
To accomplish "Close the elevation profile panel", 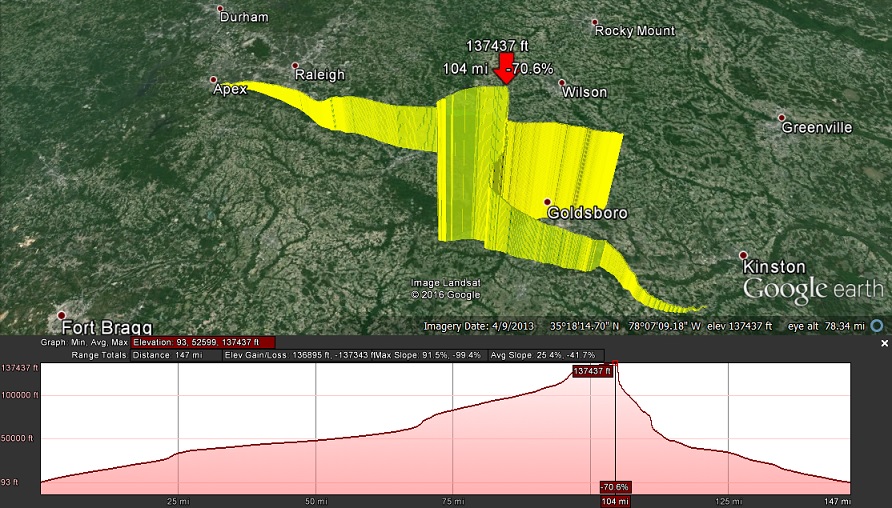I will pyautogui.click(x=884, y=343).
